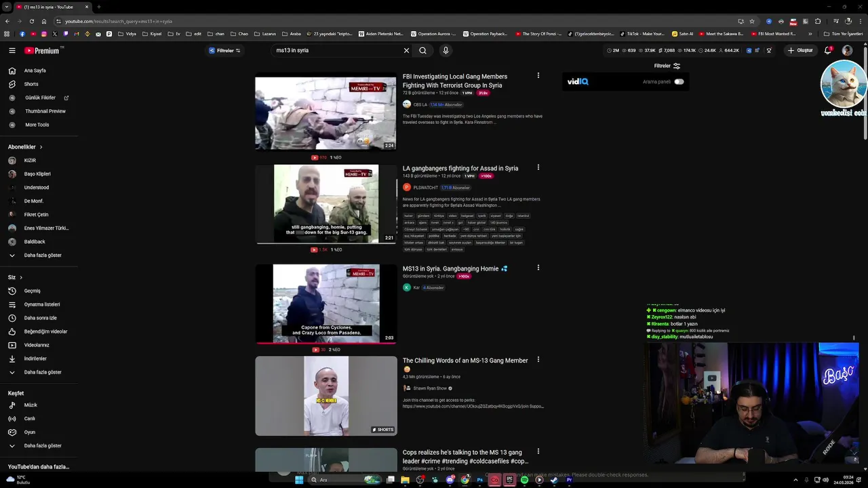Play the FBI Investigating video thumbnail

click(325, 113)
